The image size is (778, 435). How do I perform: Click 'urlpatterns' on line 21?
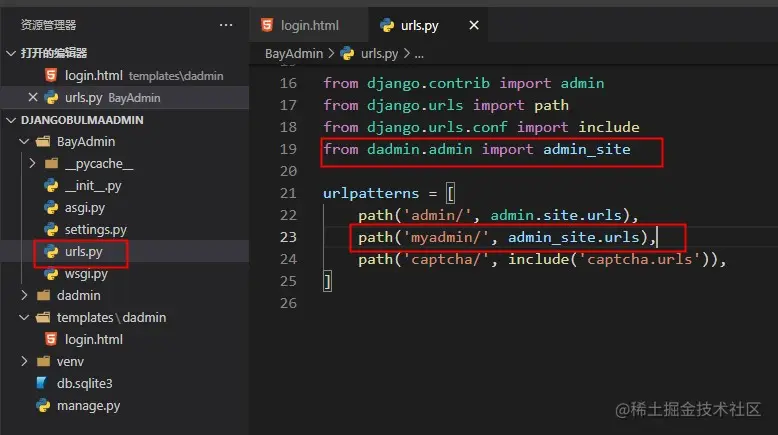tap(371, 193)
